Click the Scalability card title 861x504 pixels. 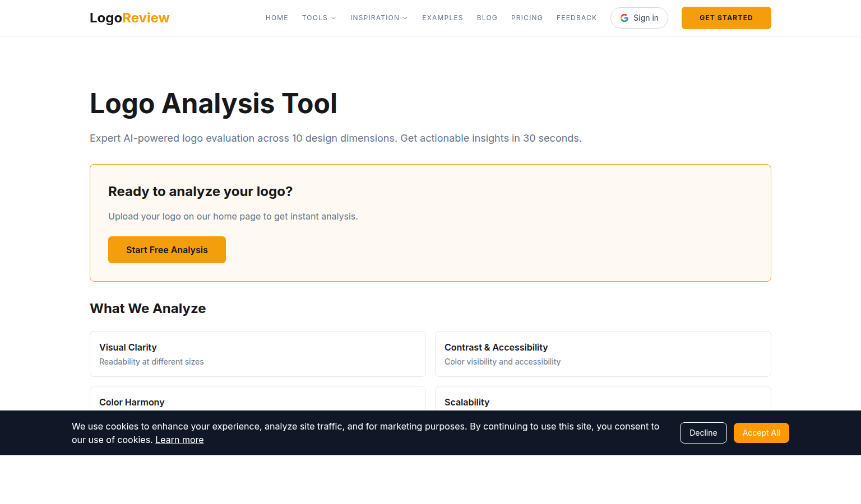467,402
